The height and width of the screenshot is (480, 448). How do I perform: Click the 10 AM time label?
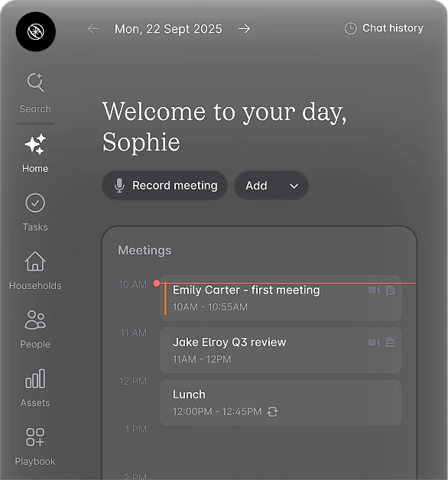point(132,284)
